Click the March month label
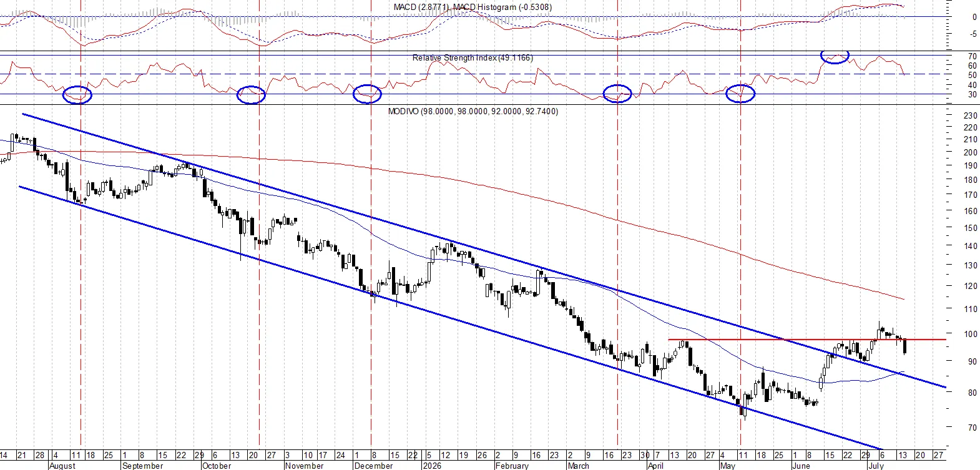The width and height of the screenshot is (980, 470). pos(578,466)
